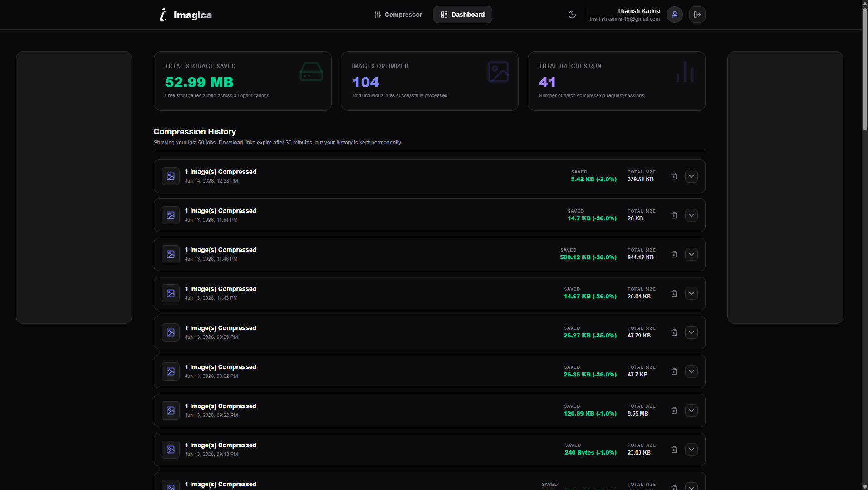Expand the Jun 13, 11:43 PM job details
The width and height of the screenshot is (868, 490).
point(691,293)
